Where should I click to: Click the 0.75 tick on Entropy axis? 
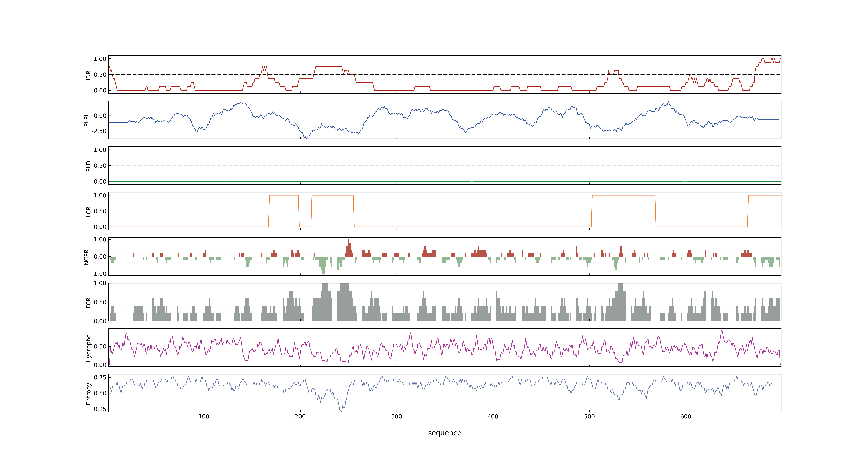100,377
